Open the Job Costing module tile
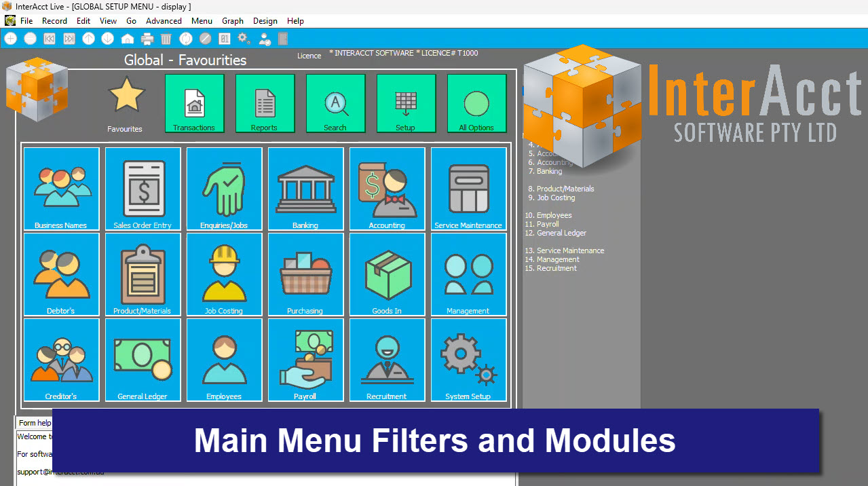Viewport: 868px width, 486px height. pyautogui.click(x=225, y=274)
